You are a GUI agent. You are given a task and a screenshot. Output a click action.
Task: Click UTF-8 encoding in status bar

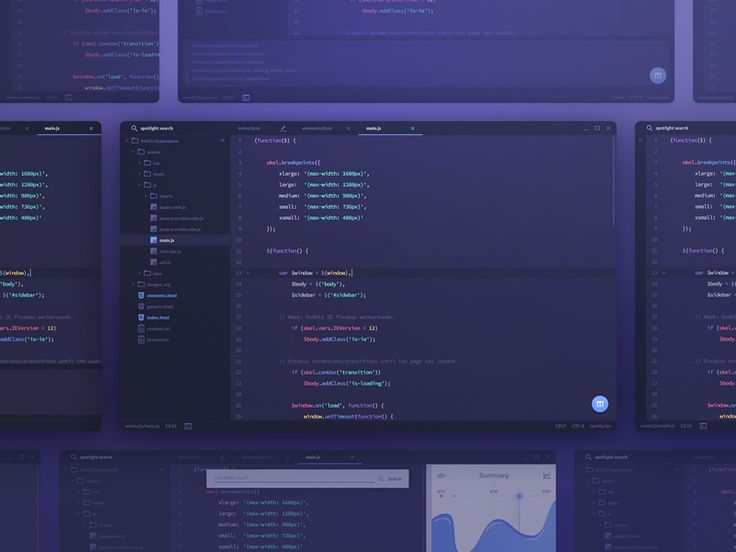point(578,426)
